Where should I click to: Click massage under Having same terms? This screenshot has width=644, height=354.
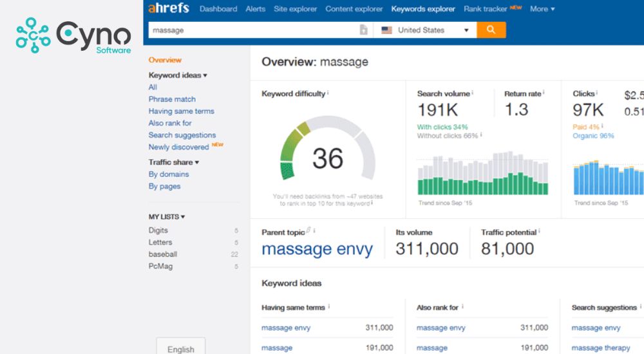(277, 348)
